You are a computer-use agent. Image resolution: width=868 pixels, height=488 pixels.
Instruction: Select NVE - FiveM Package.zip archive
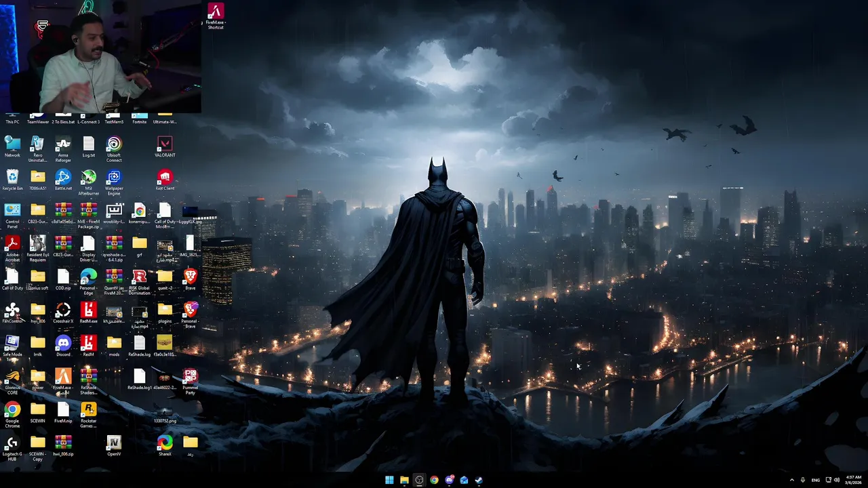pyautogui.click(x=89, y=216)
